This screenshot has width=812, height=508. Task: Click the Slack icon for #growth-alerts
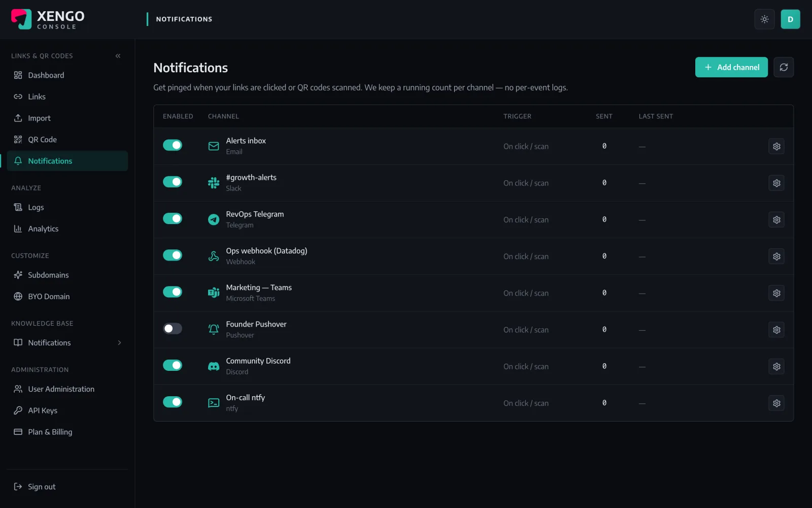214,183
